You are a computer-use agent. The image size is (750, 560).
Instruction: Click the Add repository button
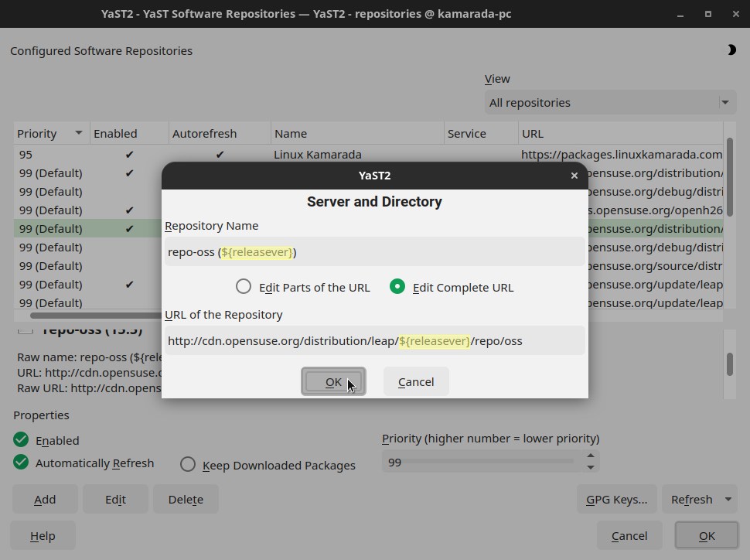click(45, 499)
